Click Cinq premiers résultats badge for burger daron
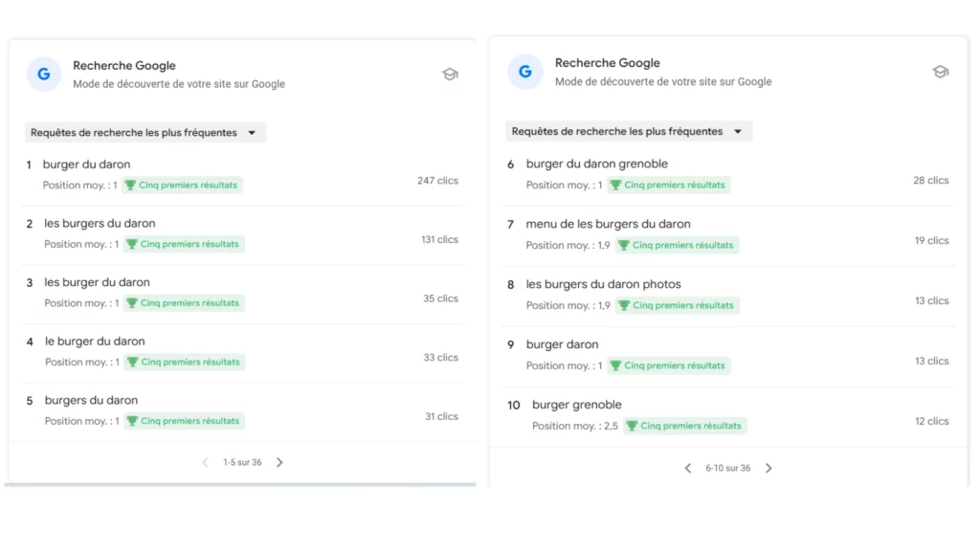The width and height of the screenshot is (980, 551). [669, 365]
